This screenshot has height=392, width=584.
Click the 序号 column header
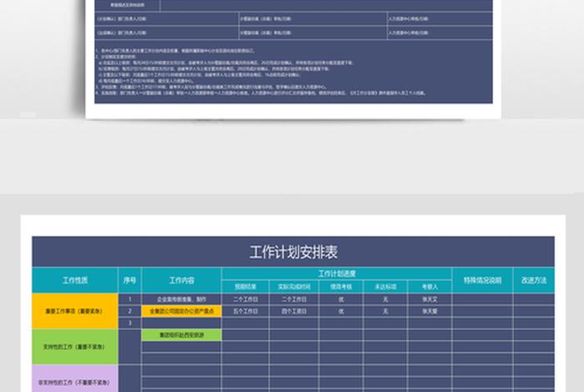[129, 280]
